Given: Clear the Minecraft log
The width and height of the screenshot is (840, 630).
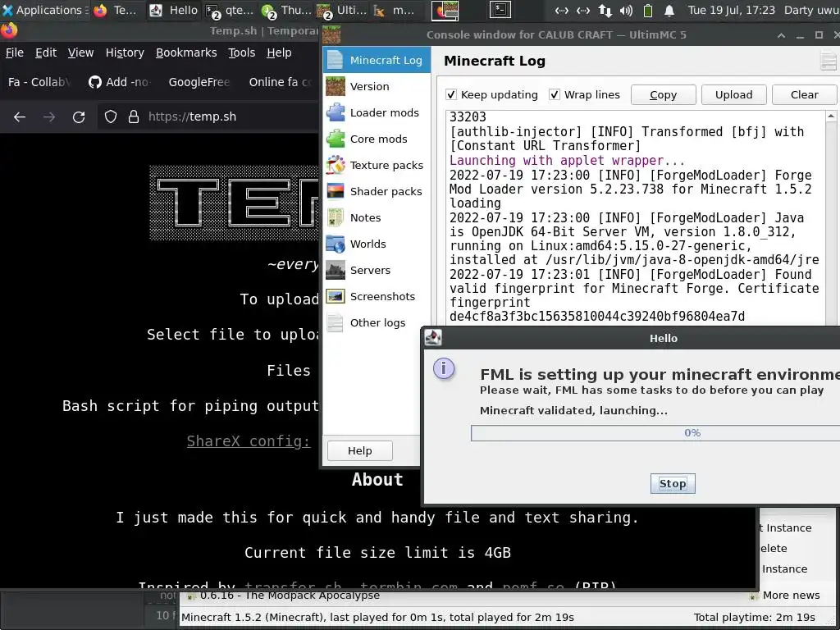Looking at the screenshot, I should click(x=804, y=95).
